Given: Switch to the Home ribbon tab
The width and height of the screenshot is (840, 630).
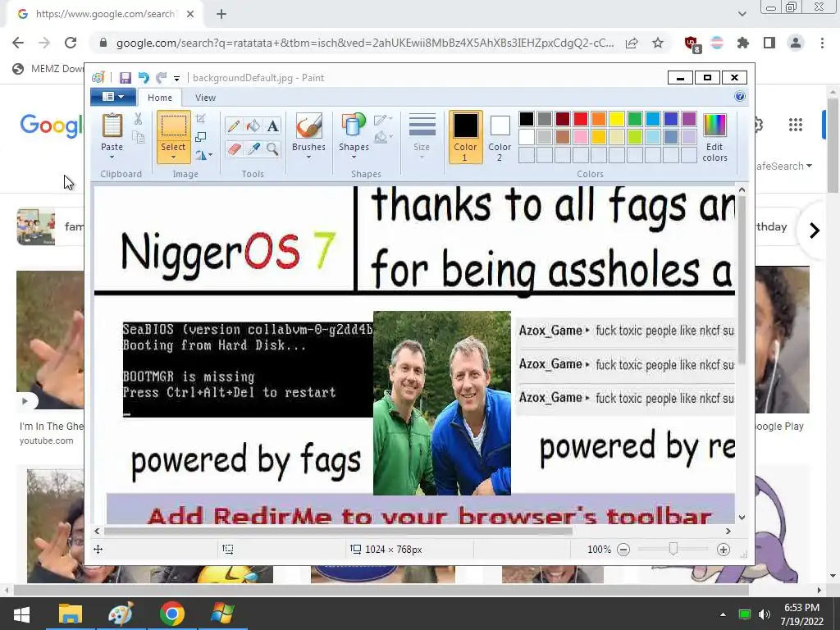Looking at the screenshot, I should click(x=160, y=98).
